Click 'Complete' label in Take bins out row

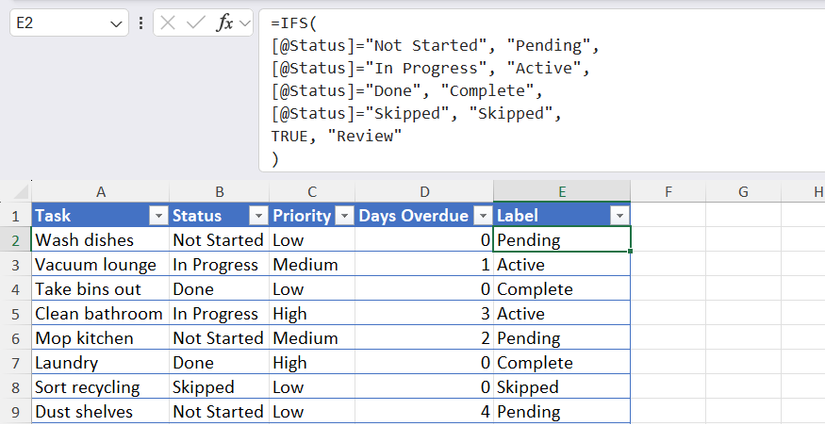[x=562, y=289]
